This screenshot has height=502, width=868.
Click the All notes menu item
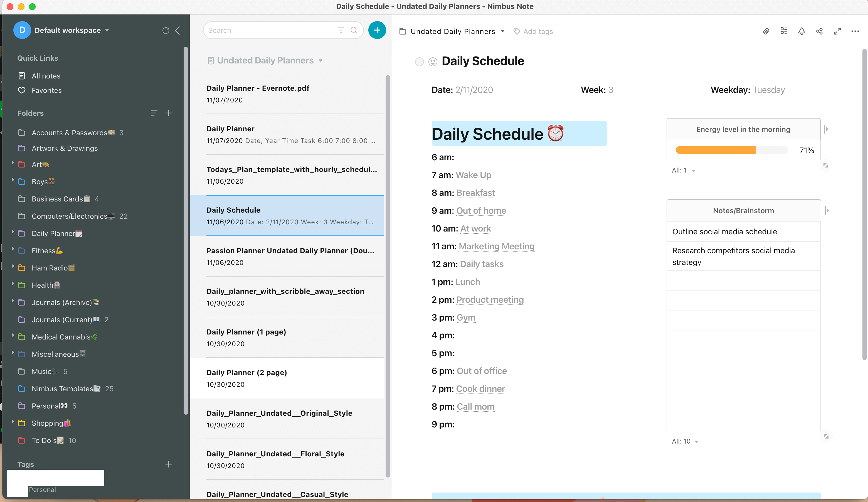coord(46,75)
